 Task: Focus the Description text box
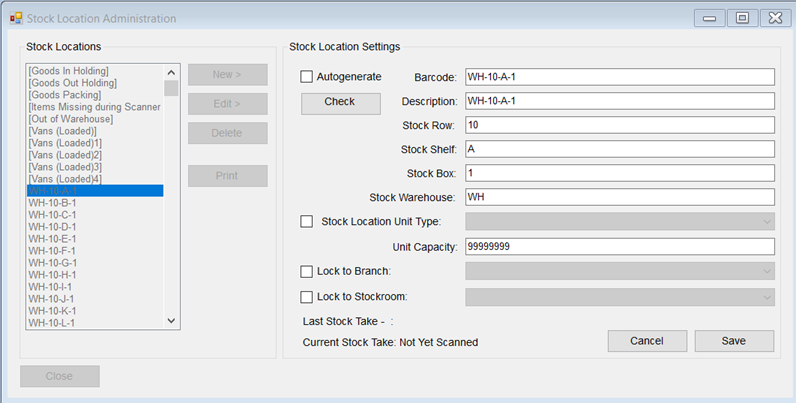(620, 101)
